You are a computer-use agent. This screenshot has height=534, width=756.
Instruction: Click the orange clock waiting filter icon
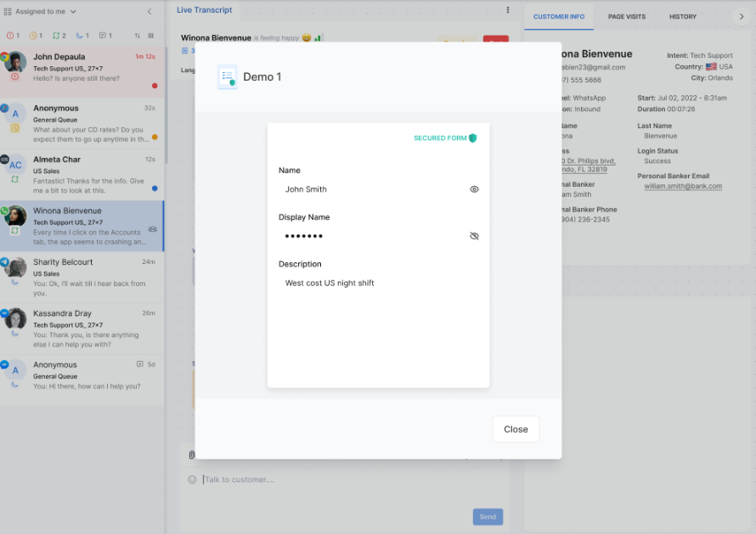(32, 36)
